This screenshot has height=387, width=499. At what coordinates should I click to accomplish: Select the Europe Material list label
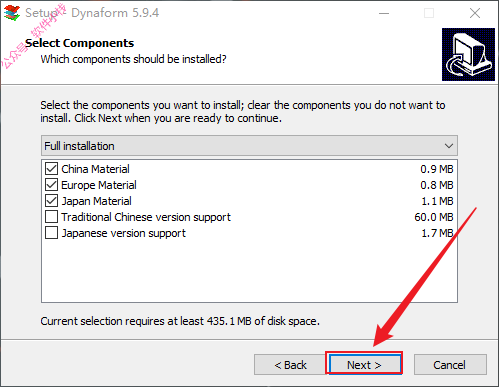(x=99, y=185)
